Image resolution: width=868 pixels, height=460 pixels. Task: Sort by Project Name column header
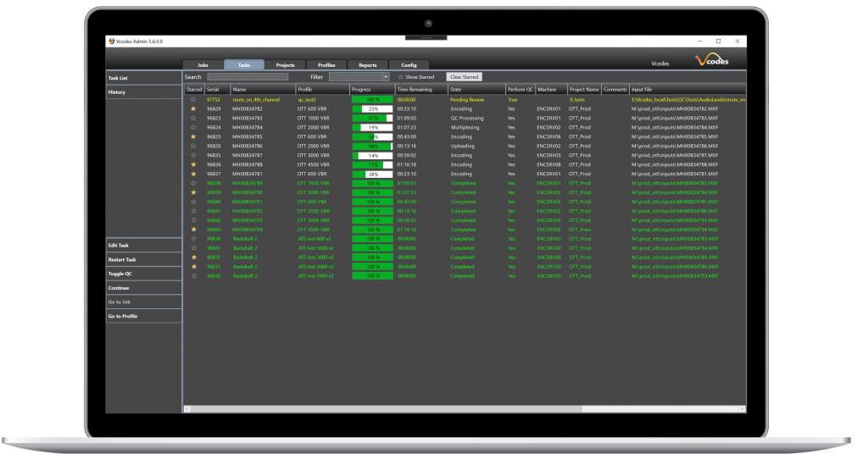[584, 89]
